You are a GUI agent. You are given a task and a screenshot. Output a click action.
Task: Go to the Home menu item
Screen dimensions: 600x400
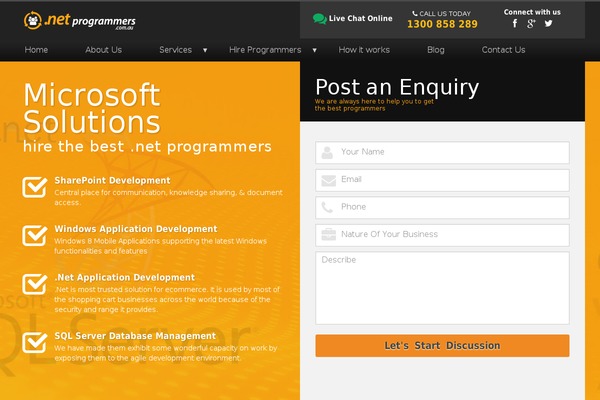36,50
